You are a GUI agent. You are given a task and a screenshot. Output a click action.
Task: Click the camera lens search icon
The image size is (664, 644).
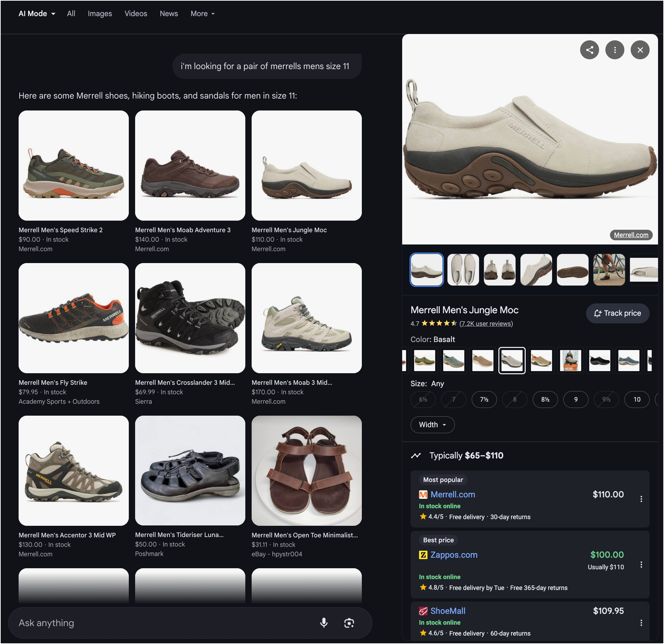(x=349, y=623)
